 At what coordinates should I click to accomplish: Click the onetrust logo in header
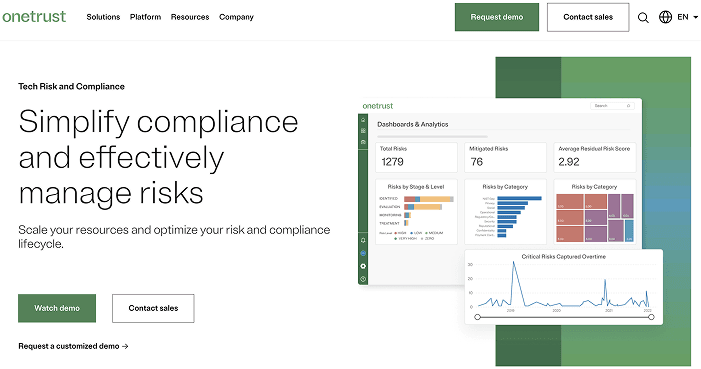pyautogui.click(x=34, y=17)
